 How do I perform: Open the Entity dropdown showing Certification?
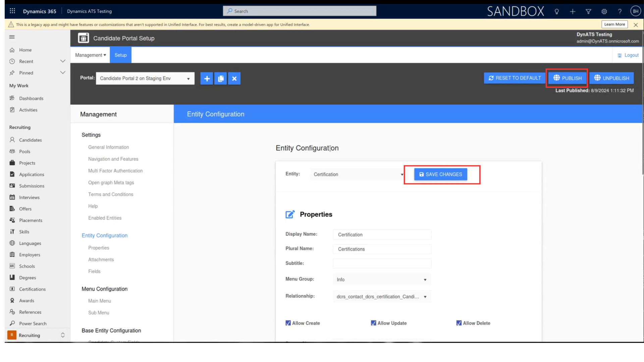point(358,174)
